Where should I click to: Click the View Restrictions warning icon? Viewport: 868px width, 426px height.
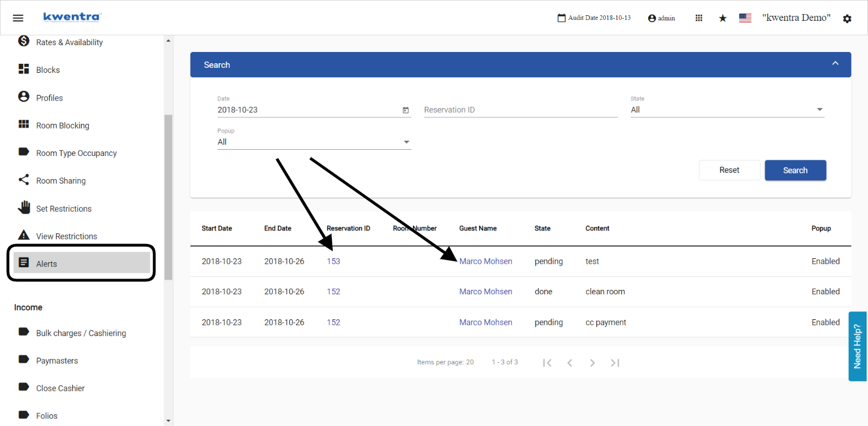(24, 235)
